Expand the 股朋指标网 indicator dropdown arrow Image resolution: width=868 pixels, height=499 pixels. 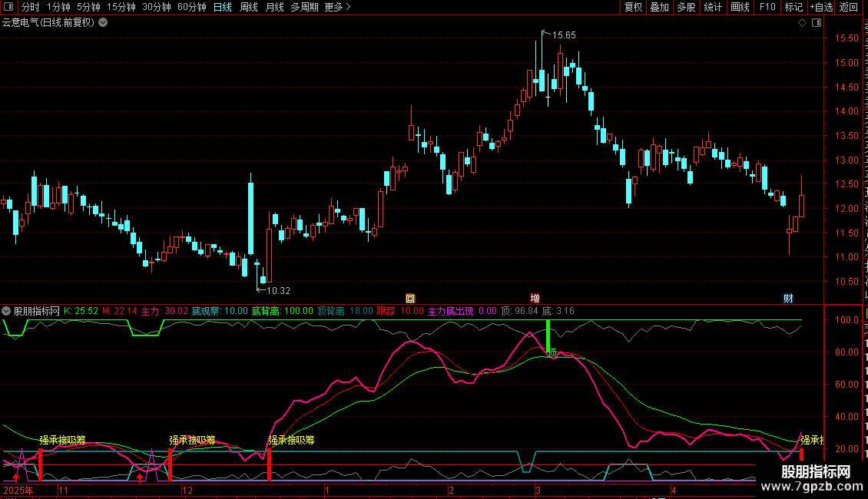click(6, 311)
